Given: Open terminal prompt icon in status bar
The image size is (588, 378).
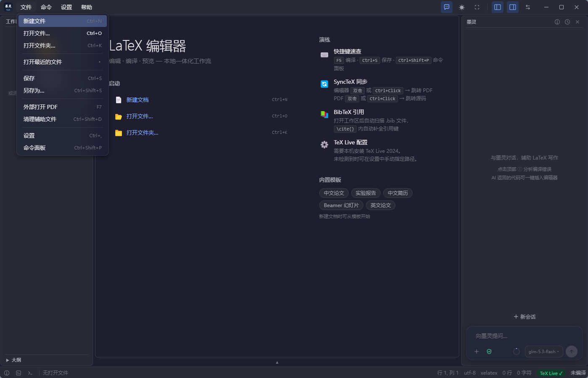Looking at the screenshot, I should click(x=30, y=373).
